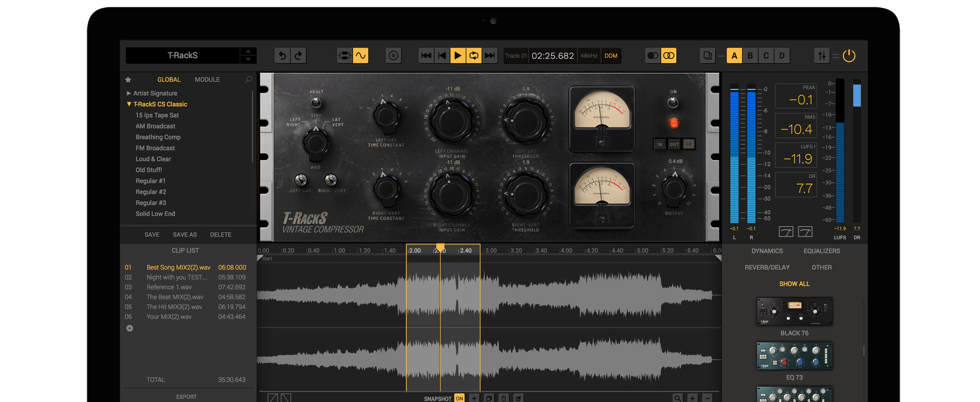Viewport: 980px width, 402px height.
Task: Click the EXPORT button
Action: pyautogui.click(x=186, y=397)
